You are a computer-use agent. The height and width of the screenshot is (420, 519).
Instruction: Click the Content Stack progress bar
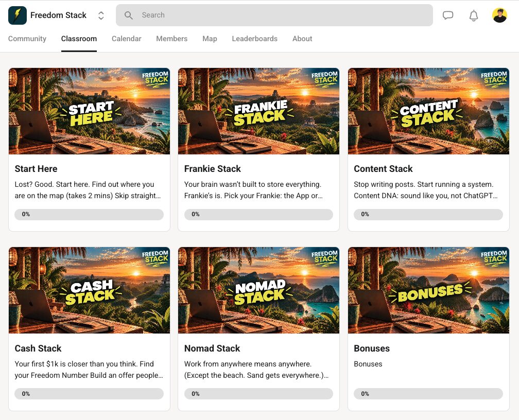click(428, 215)
